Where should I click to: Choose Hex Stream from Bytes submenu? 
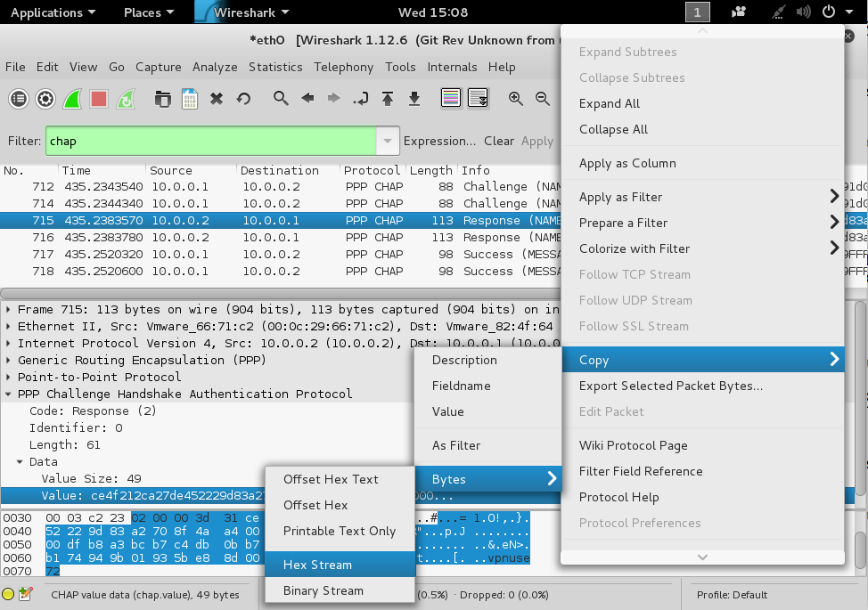340,565
